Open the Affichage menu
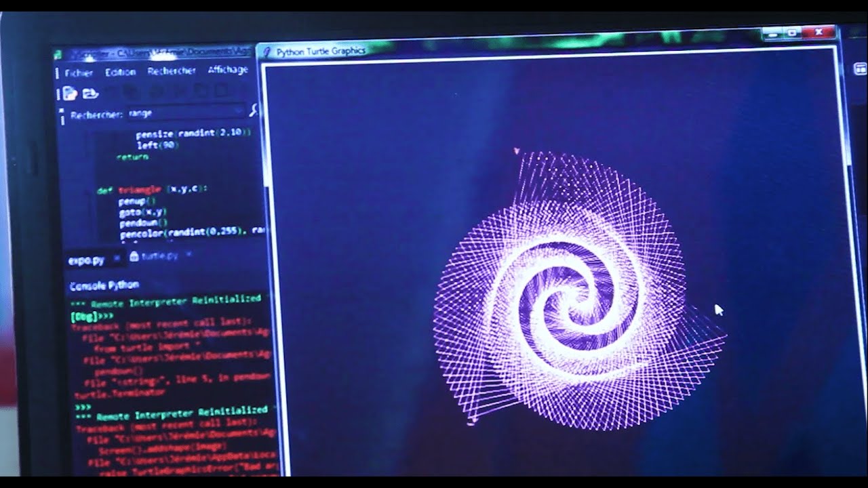Screen dimensions: 868x488 (x=228, y=70)
